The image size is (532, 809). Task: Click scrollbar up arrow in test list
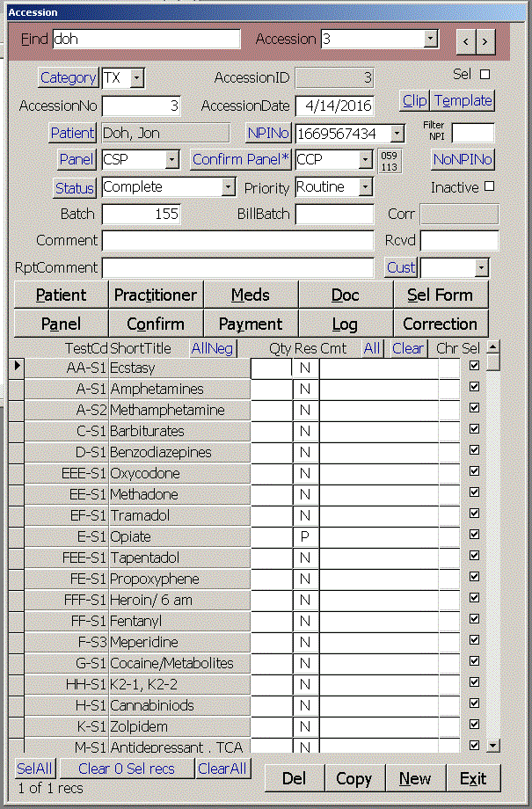[493, 347]
